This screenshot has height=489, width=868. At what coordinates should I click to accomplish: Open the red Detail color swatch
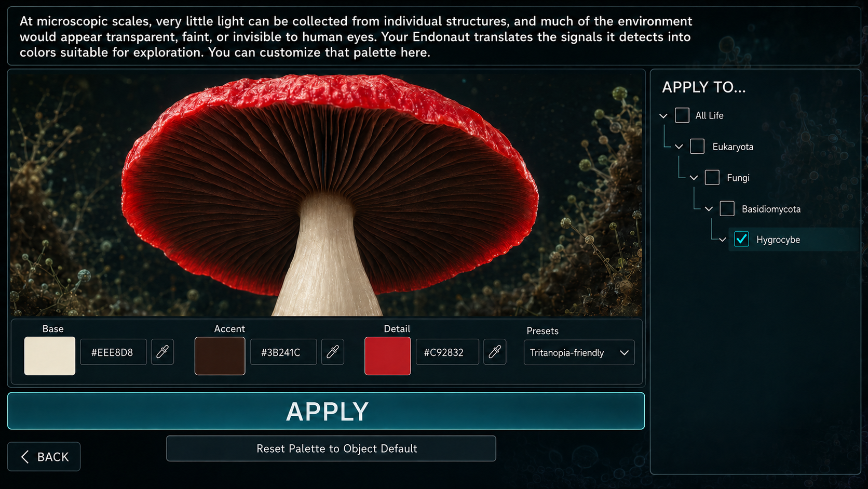click(388, 356)
